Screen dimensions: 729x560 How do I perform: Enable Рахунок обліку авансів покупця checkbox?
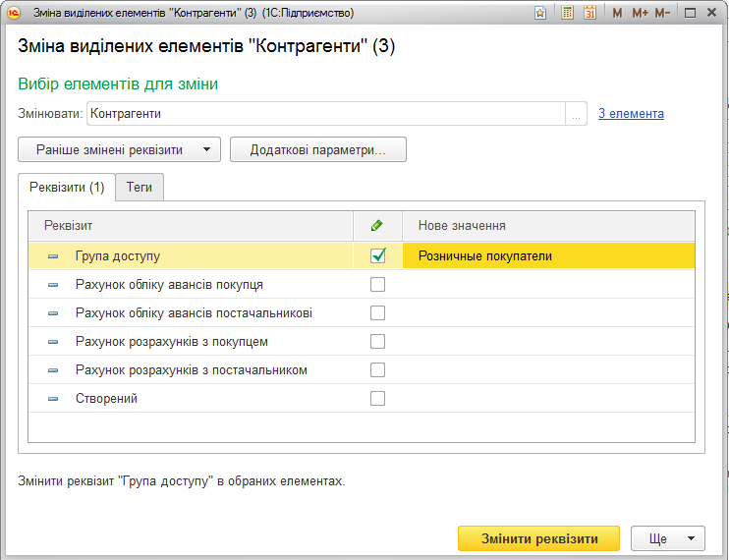(377, 284)
